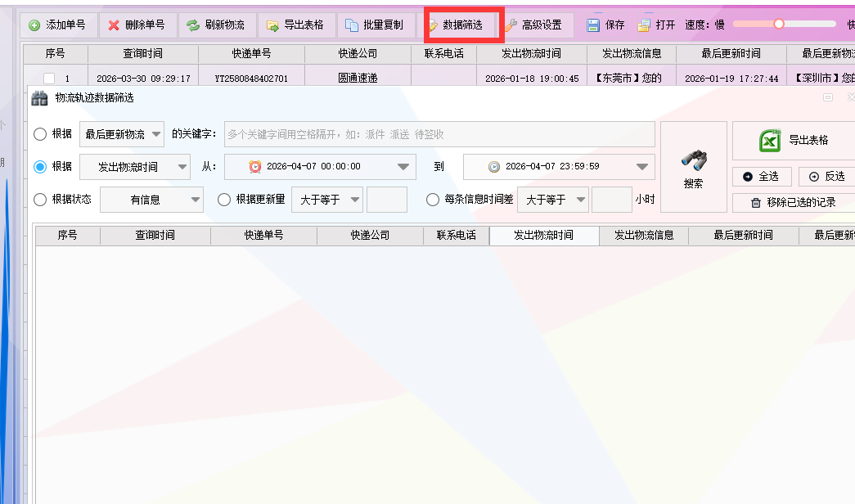Click the 速度 speed slider handle
855x504 pixels.
coord(779,25)
